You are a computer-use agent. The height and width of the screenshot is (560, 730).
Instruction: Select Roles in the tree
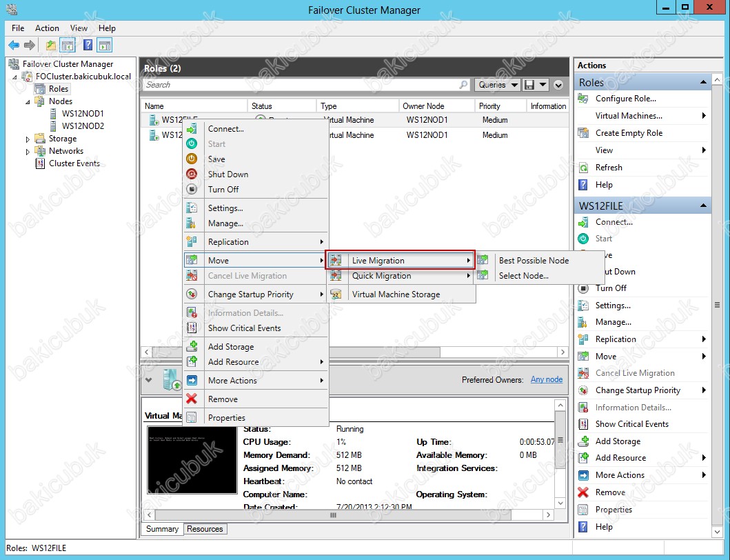coord(58,88)
